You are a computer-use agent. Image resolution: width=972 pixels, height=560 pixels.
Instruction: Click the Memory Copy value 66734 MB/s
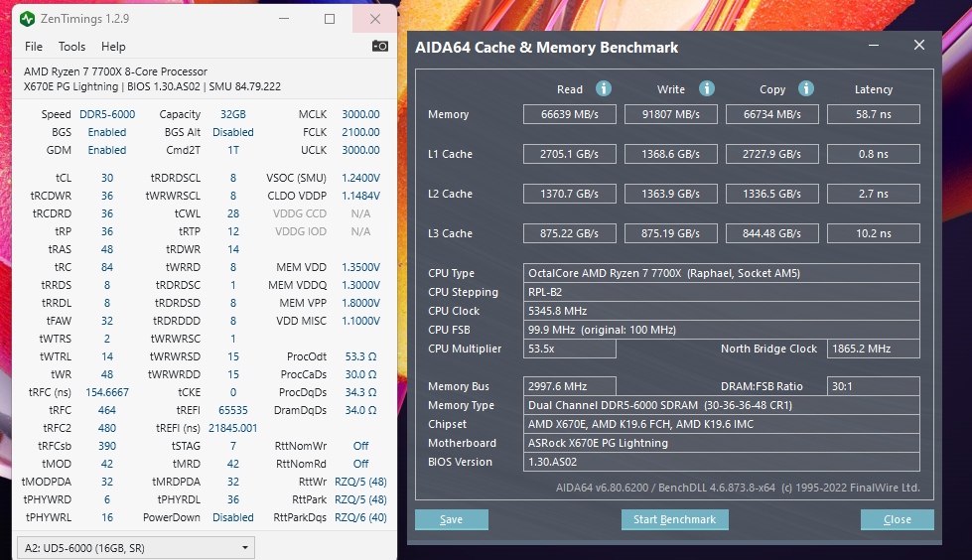(772, 114)
